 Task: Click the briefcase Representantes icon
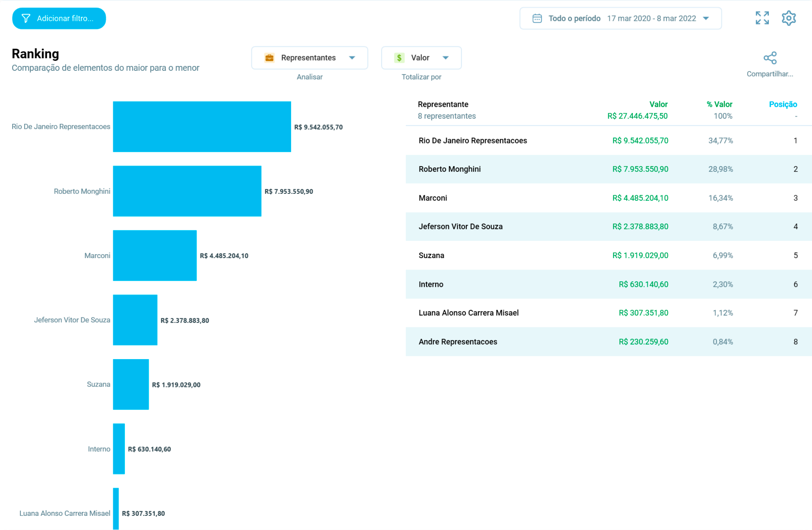[269, 58]
